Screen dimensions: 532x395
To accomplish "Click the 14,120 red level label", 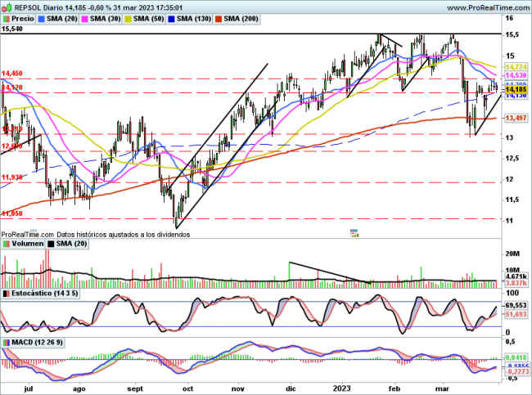I will point(12,88).
